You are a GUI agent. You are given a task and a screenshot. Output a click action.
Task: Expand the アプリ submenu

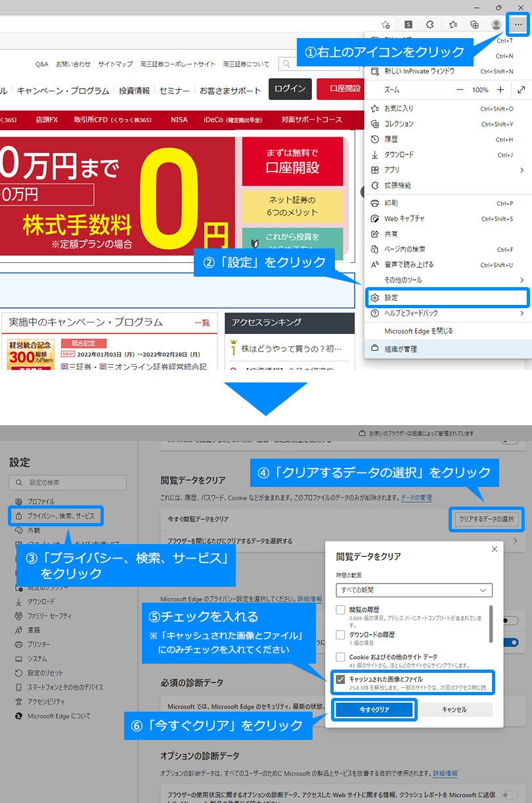[x=448, y=170]
